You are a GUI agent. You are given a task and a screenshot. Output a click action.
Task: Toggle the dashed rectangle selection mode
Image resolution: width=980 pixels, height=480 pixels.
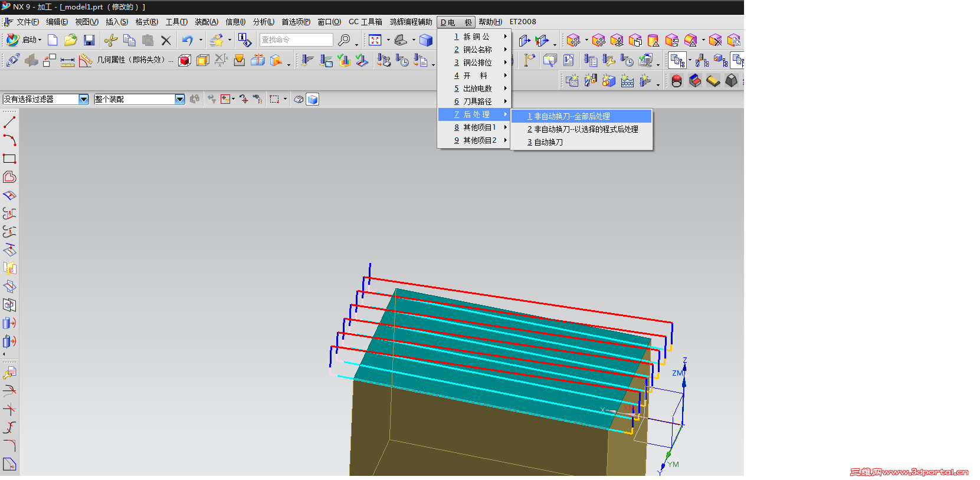[274, 99]
